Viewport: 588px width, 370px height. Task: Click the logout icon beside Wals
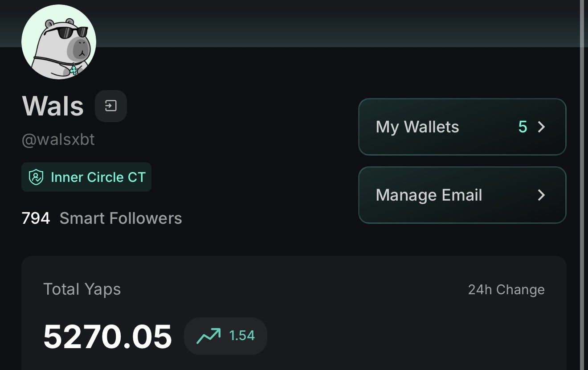point(110,106)
